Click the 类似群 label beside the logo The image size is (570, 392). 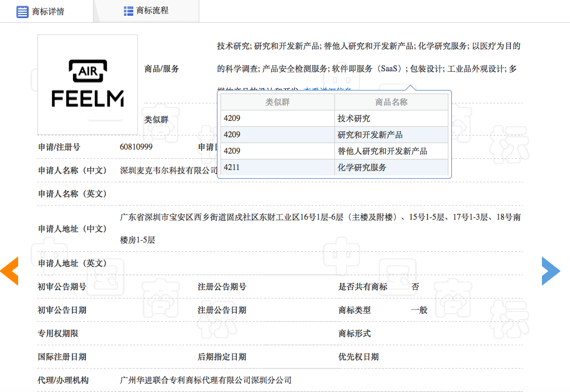[x=156, y=120]
